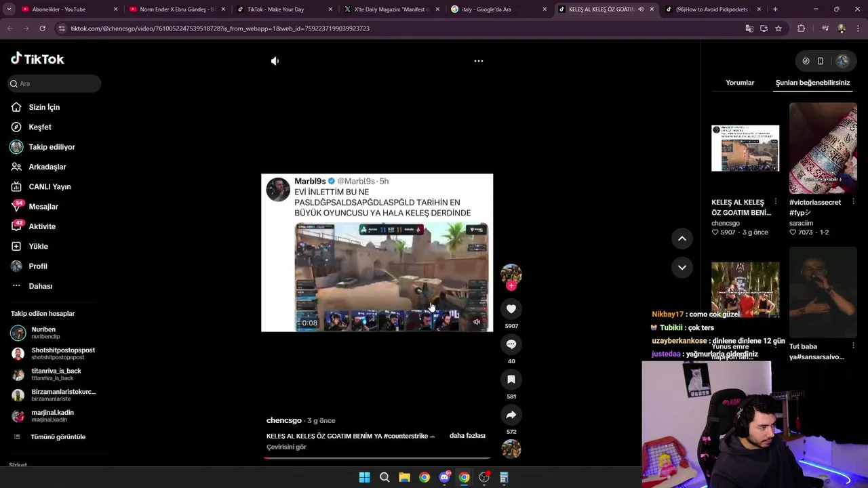Reload the page in Chrome
This screenshot has height=488, width=868.
(42, 28)
